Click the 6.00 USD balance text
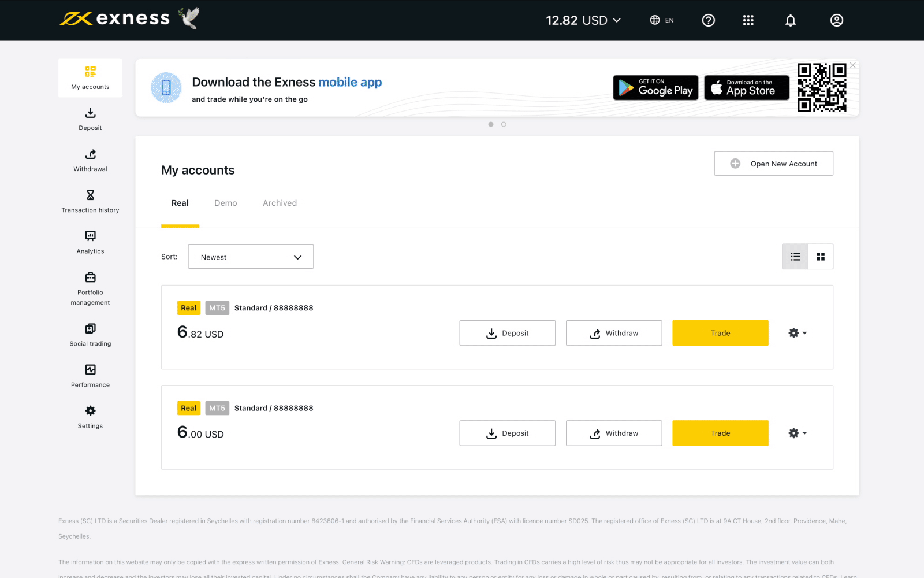924x578 pixels. 200,432
